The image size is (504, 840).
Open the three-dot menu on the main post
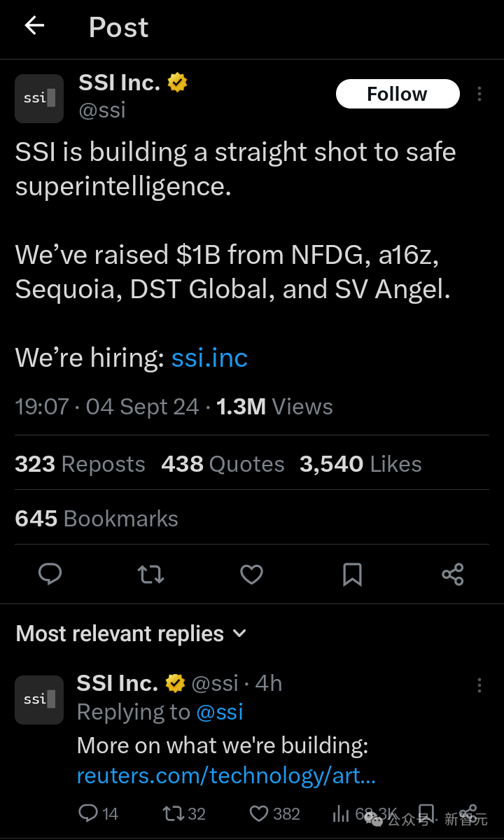tap(479, 94)
